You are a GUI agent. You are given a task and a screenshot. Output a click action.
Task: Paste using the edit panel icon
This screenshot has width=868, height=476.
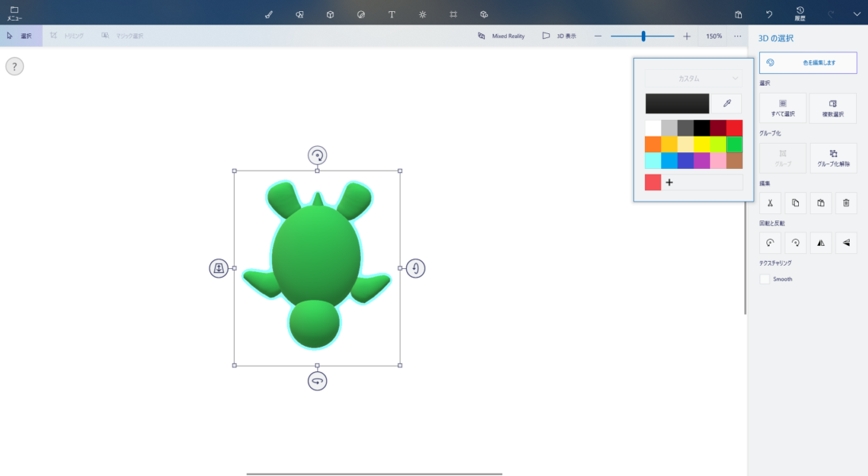coord(821,203)
